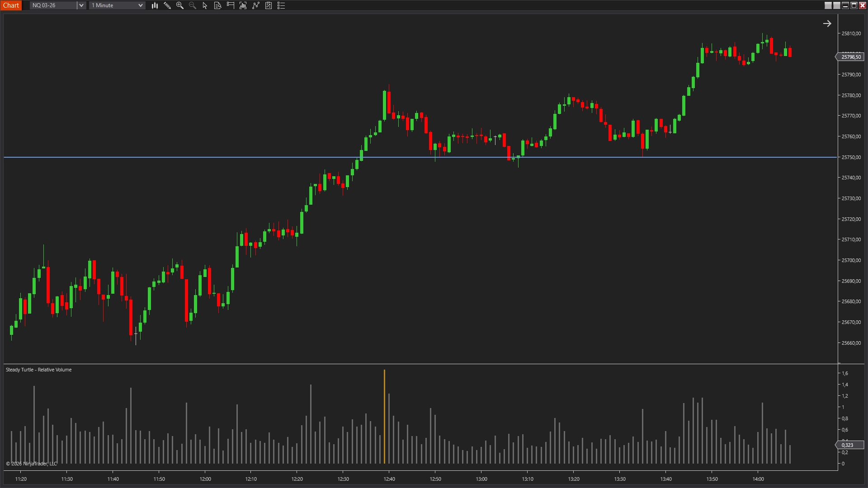Open the strategy performance document icon

(269, 5)
